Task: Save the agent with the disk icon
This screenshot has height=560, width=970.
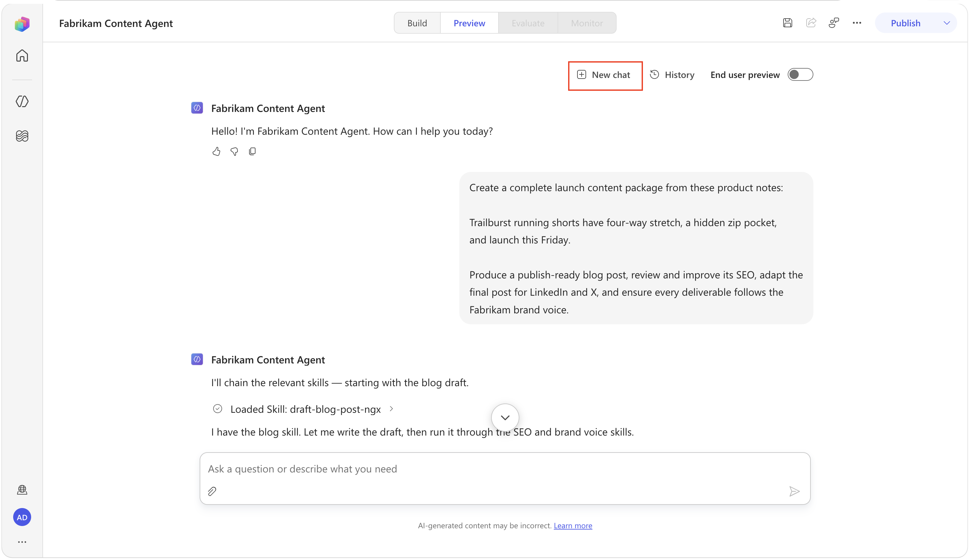Action: 788,23
